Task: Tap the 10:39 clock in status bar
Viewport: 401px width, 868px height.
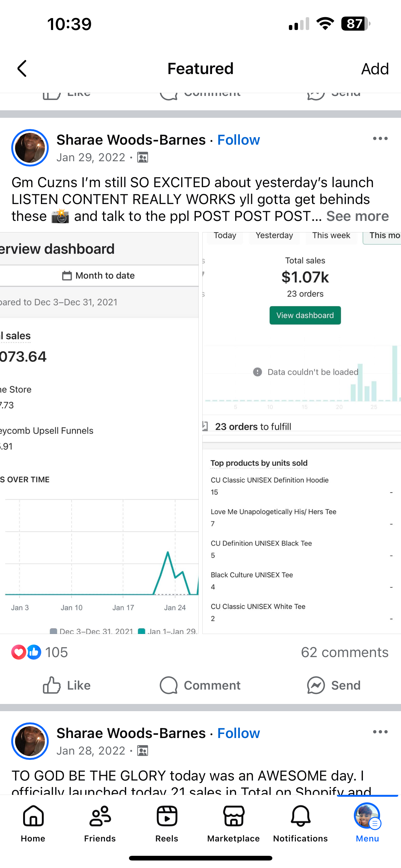Action: 69,24
